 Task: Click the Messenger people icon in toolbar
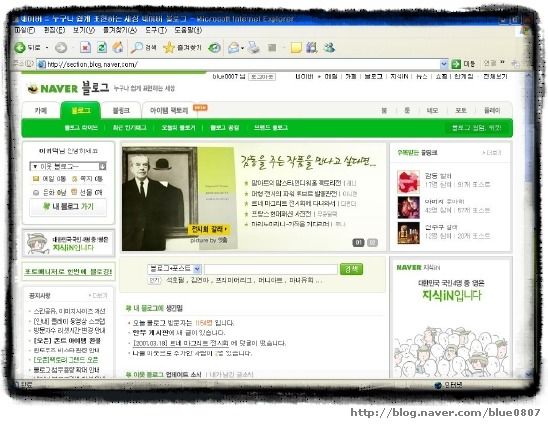click(x=329, y=48)
